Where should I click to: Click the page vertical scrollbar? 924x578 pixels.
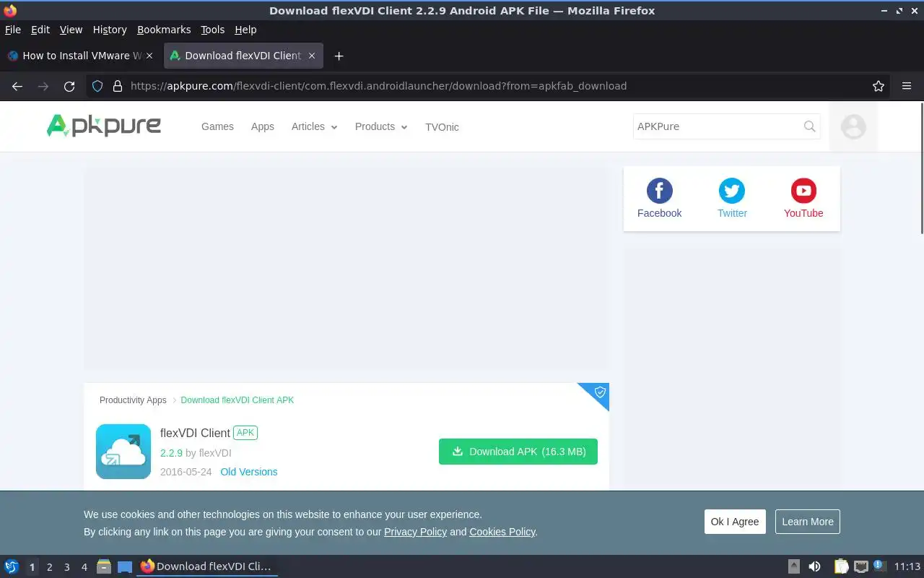click(x=920, y=168)
